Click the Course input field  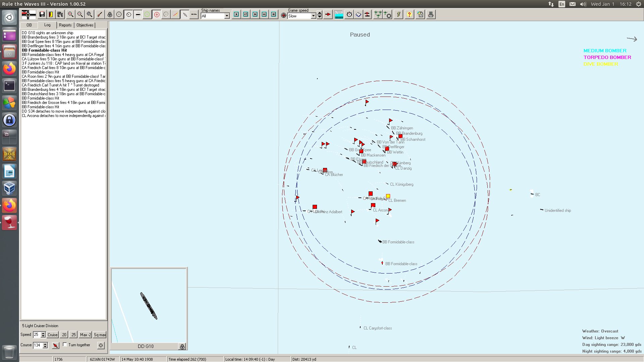[x=38, y=345]
